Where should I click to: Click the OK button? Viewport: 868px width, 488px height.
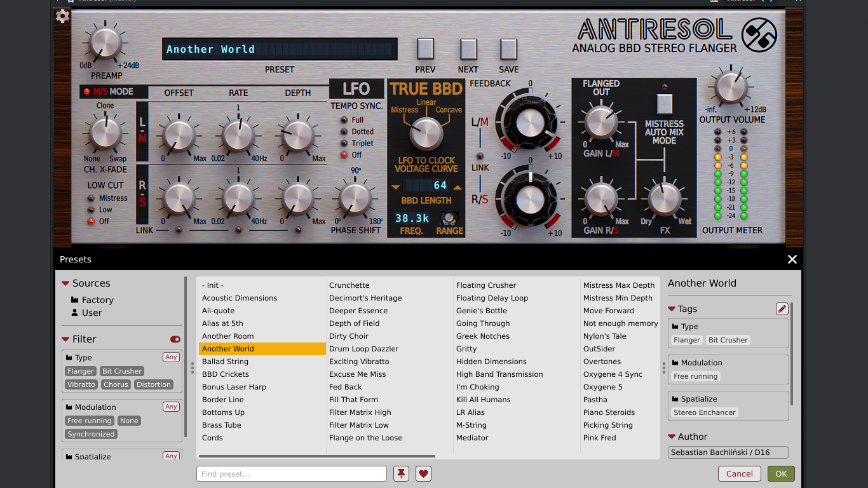pyautogui.click(x=781, y=473)
